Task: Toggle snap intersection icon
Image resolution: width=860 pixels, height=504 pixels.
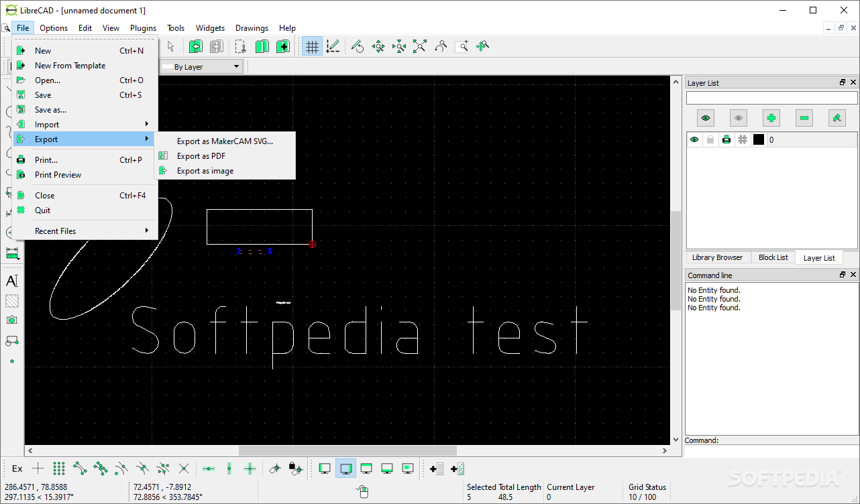Action: coord(184,468)
